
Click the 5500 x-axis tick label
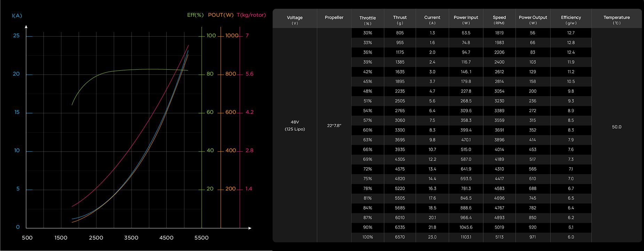[201, 238]
